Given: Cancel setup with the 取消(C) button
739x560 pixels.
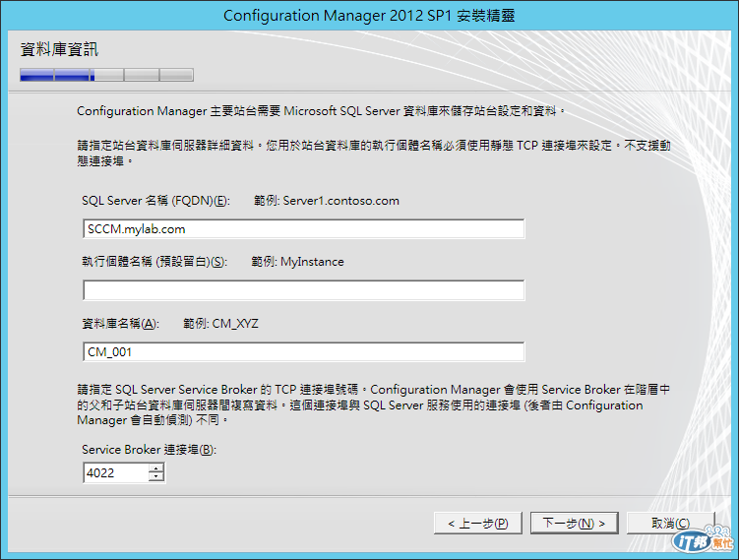Looking at the screenshot, I should [x=671, y=524].
